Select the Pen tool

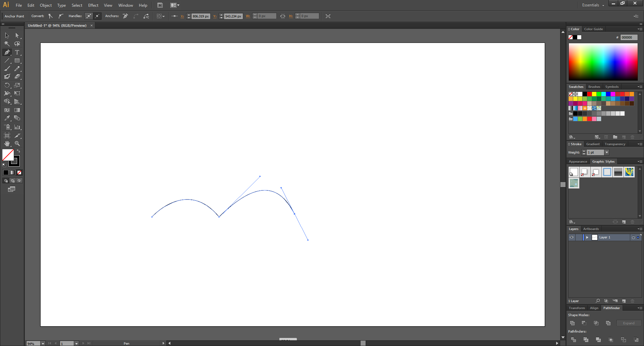coord(7,52)
